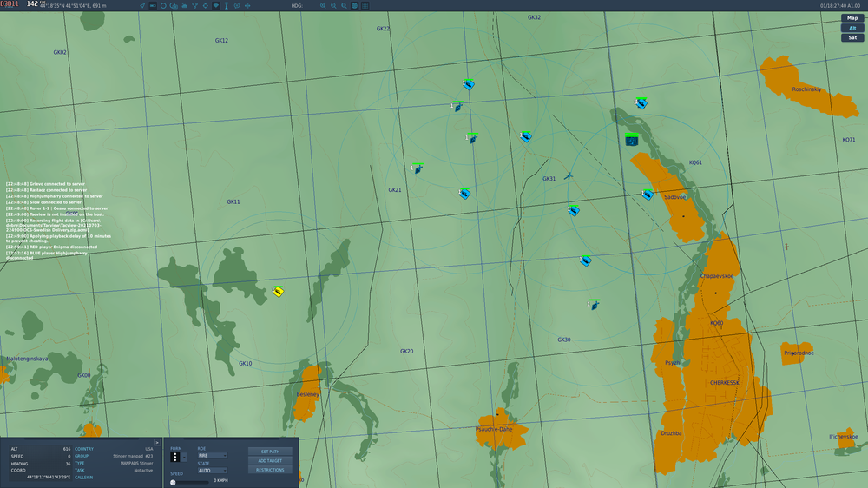Click the vehicle icon in top toolbar
Image resolution: width=868 pixels, height=488 pixels.
pos(184,5)
